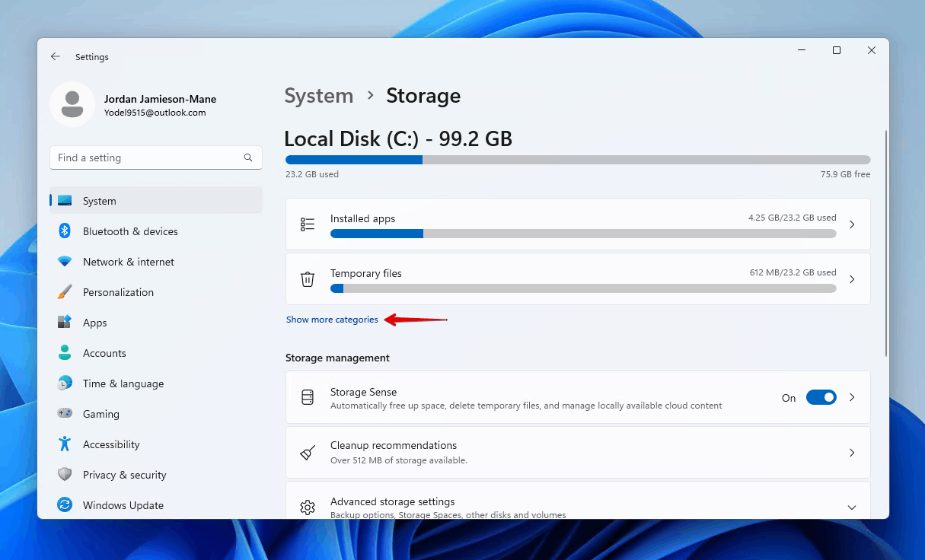Click the Temporary files trash can icon
Viewport: 925px width, 560px height.
click(308, 279)
